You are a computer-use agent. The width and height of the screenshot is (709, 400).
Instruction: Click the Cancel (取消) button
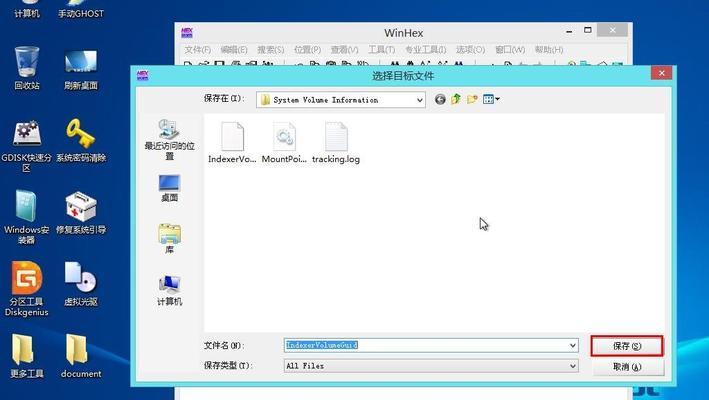click(x=627, y=367)
